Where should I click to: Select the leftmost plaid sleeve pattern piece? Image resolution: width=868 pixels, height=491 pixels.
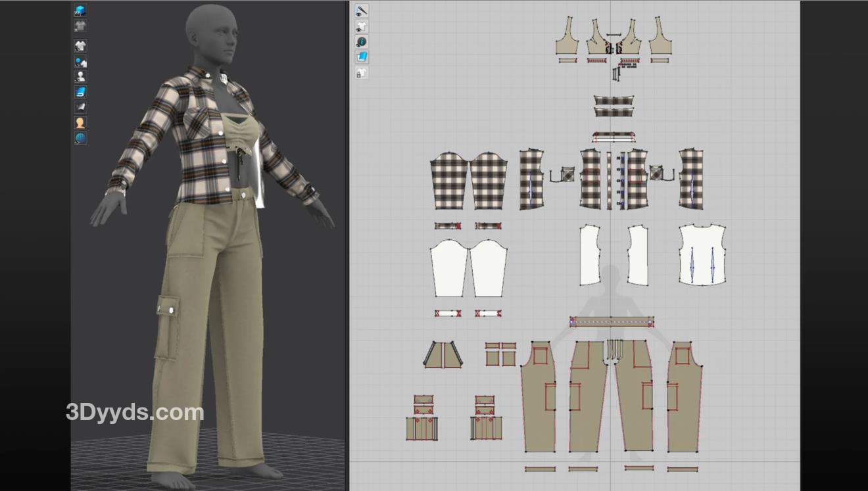tap(448, 181)
